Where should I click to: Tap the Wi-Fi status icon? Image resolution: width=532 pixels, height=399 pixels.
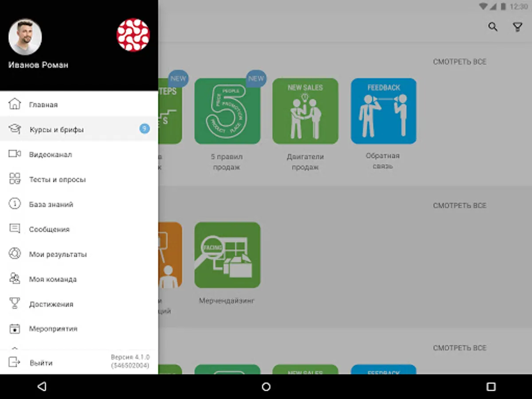pyautogui.click(x=484, y=6)
